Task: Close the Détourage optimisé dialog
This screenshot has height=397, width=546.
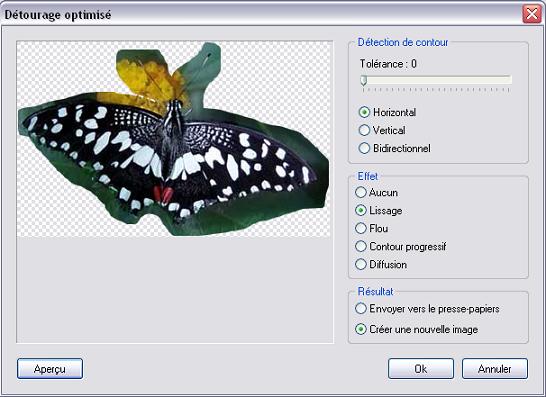Action: [x=532, y=14]
